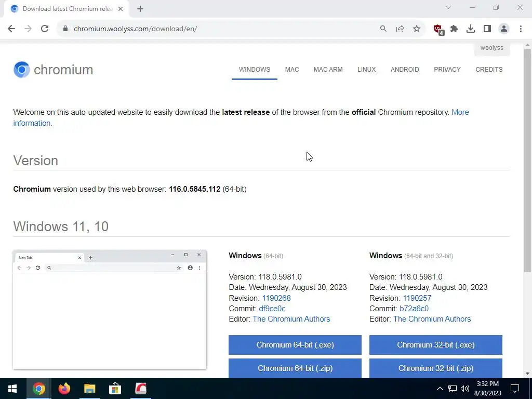This screenshot has width=532, height=399.
Task: Switch to the ANDROID tab
Action: (x=405, y=70)
